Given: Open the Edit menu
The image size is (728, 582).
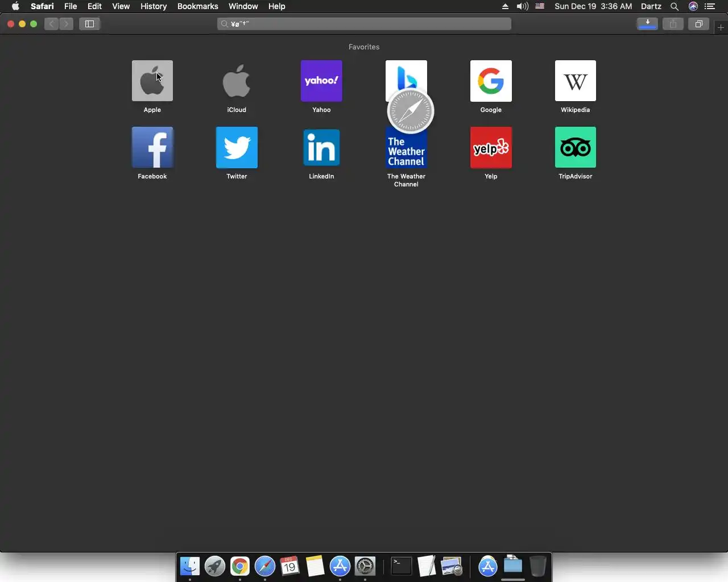Looking at the screenshot, I should click(94, 6).
